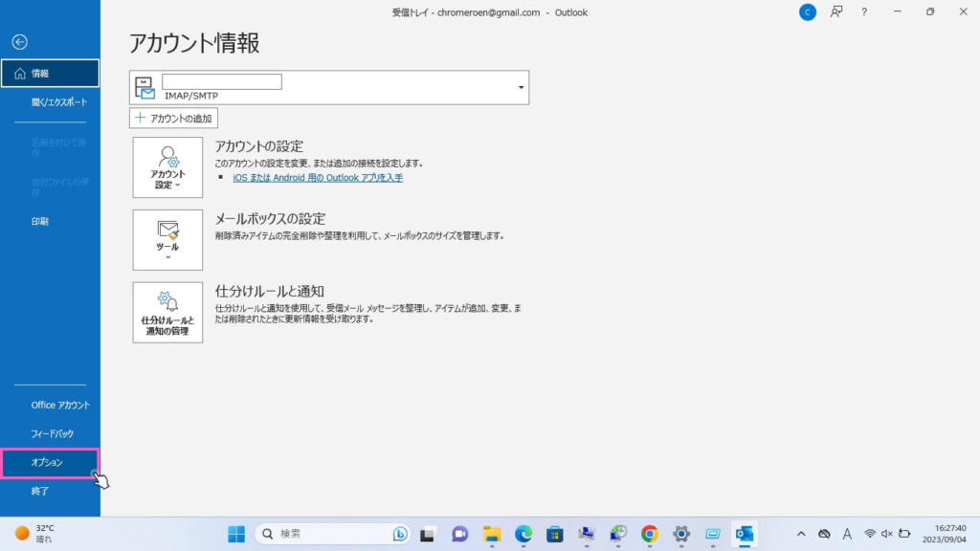The image size is (980, 551).
Task: Click the account type mail icon in dropdown
Action: tap(145, 88)
